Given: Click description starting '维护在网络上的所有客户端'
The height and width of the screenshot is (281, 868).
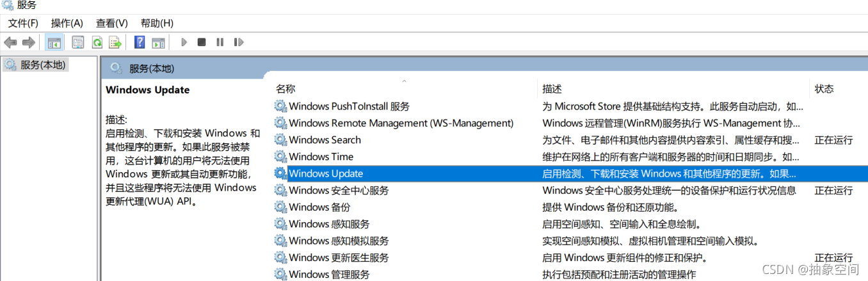Looking at the screenshot, I should tap(671, 156).
